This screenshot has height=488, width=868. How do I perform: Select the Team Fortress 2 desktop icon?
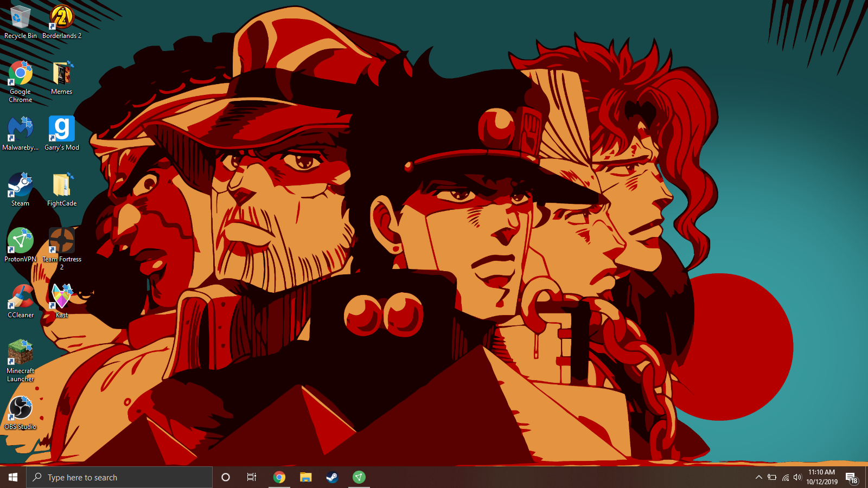click(x=62, y=248)
